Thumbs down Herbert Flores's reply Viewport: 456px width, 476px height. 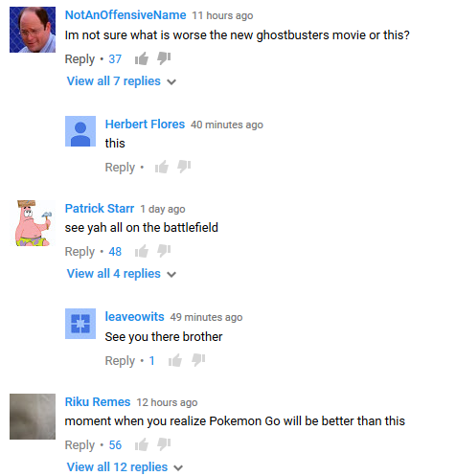(x=184, y=167)
